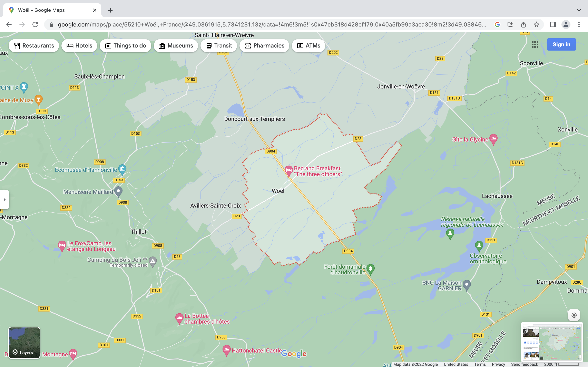Click the 2000 ft map scale bar

(561, 364)
